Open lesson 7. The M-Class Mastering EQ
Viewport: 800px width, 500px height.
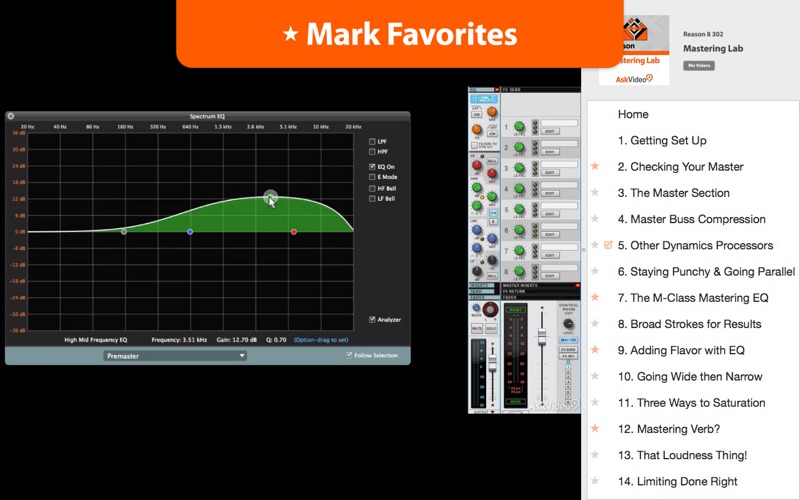pyautogui.click(x=693, y=297)
